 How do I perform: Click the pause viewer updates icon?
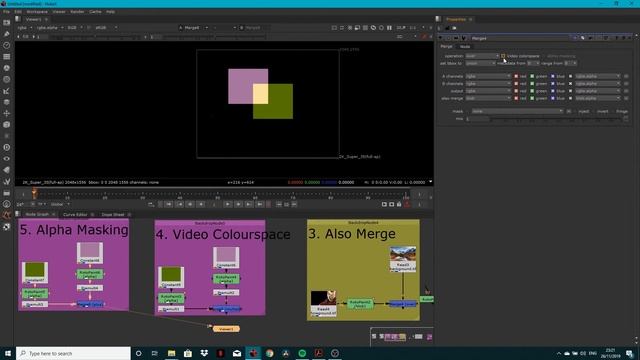(x=389, y=28)
